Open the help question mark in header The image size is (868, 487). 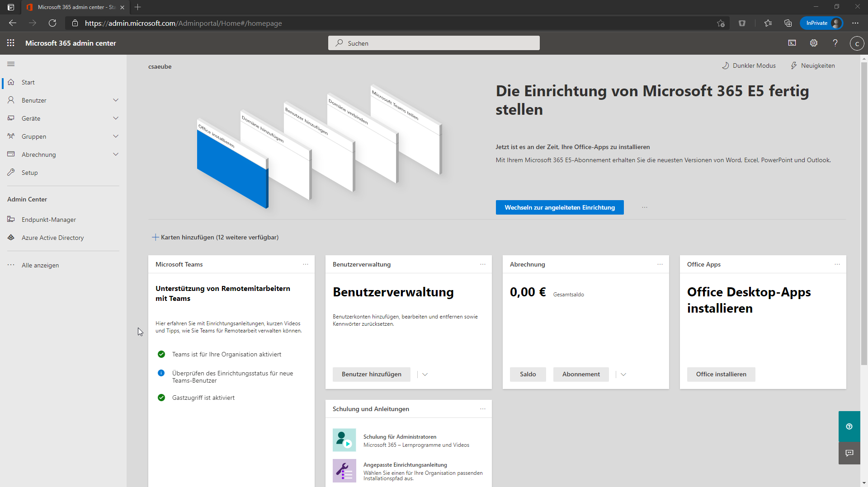[x=835, y=43]
